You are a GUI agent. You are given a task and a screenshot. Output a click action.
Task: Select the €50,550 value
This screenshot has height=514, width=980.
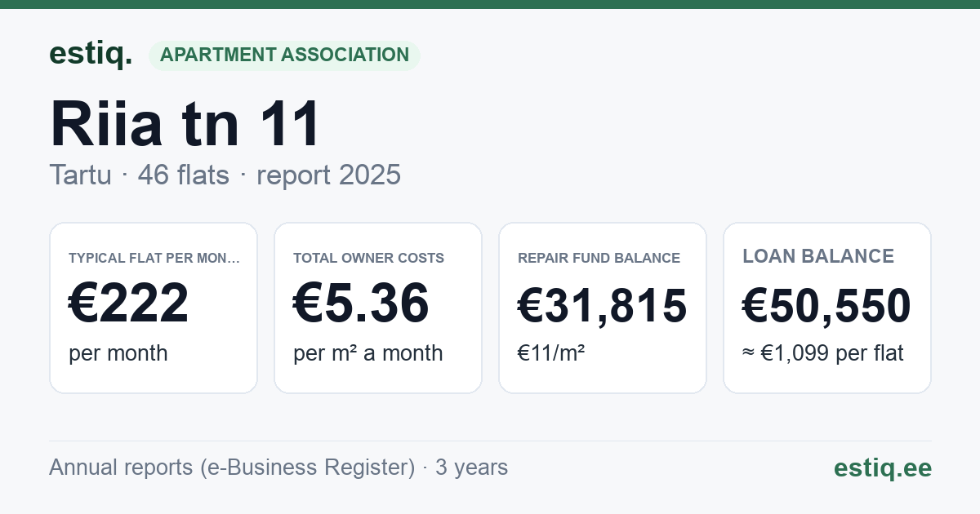pos(826,306)
